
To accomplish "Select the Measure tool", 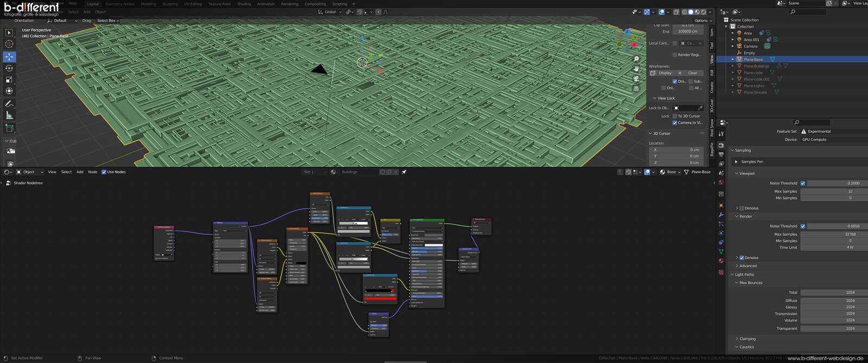I will pyautogui.click(x=9, y=115).
